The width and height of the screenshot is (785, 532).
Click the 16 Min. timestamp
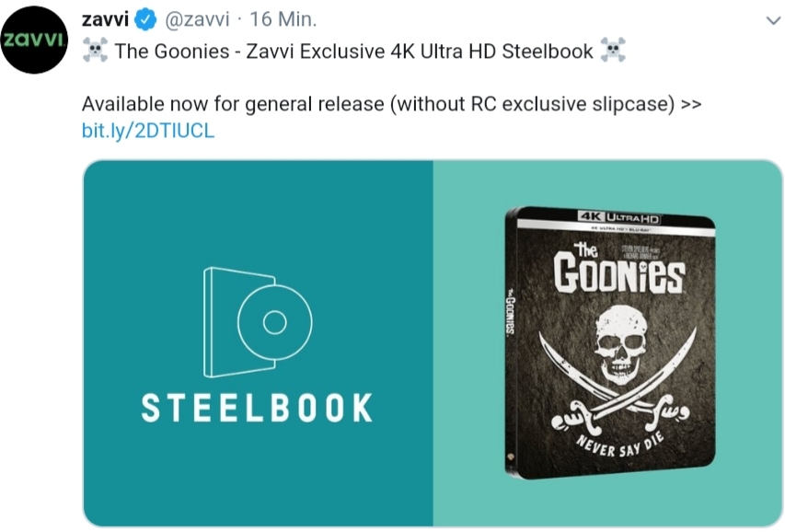283,19
